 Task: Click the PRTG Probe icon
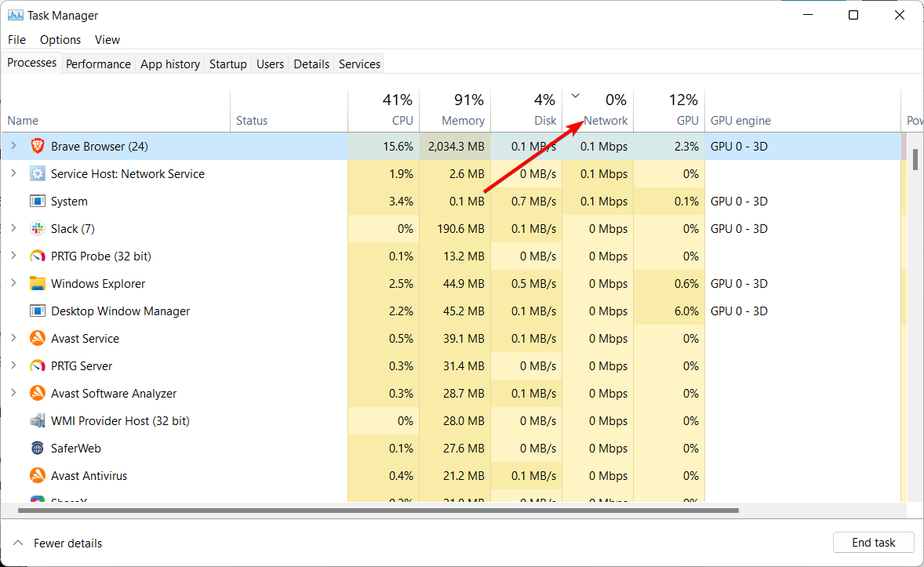coord(37,256)
